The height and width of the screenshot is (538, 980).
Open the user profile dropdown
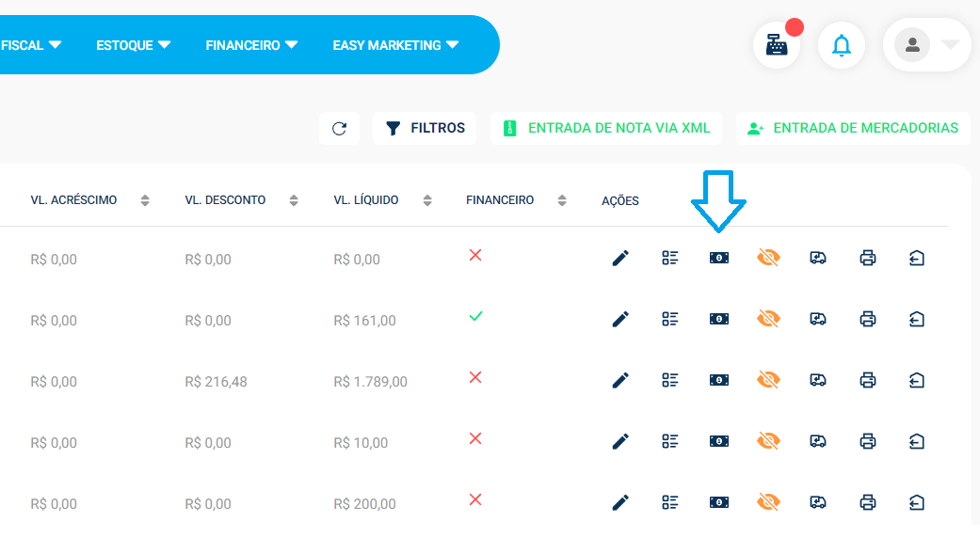[x=926, y=45]
